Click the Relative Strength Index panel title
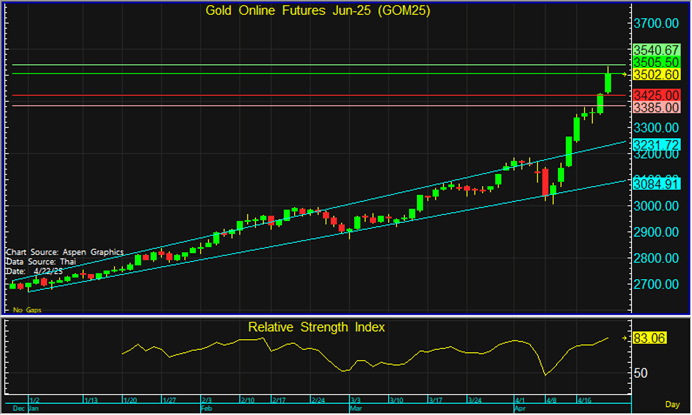The height and width of the screenshot is (415, 692). 316,327
